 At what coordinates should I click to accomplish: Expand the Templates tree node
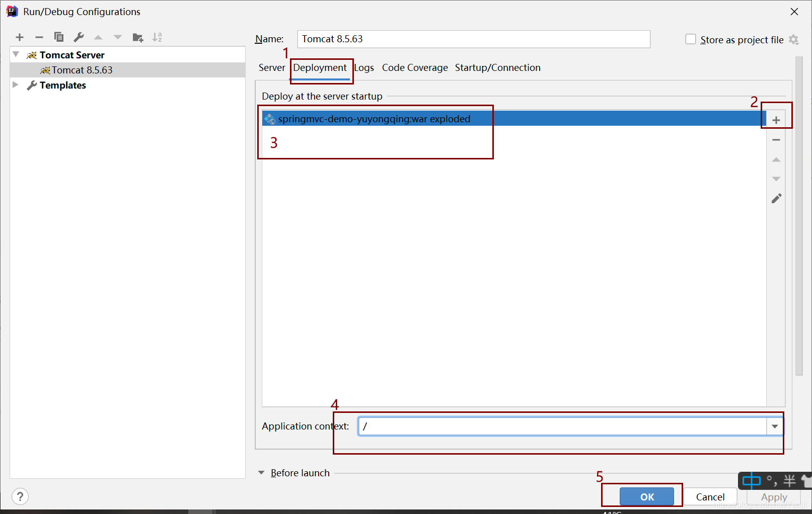point(16,84)
